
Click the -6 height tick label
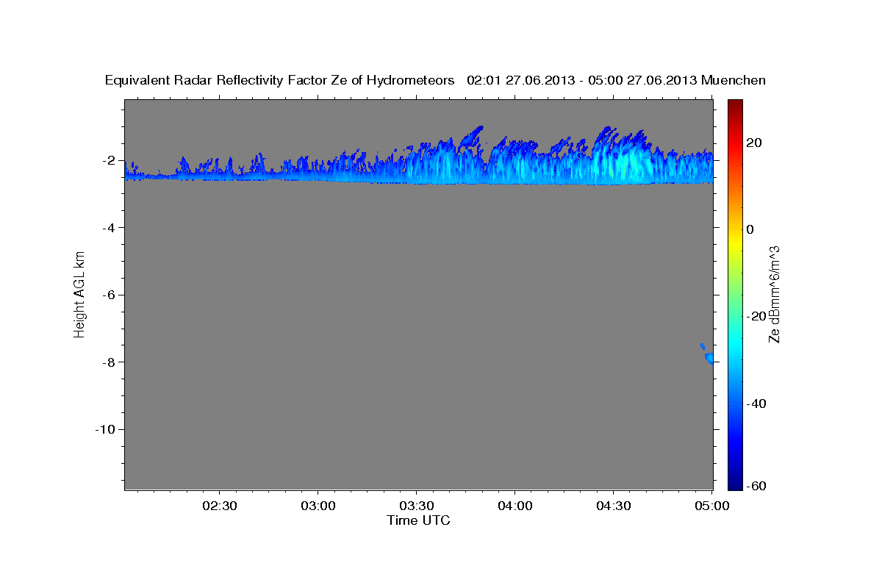[109, 295]
